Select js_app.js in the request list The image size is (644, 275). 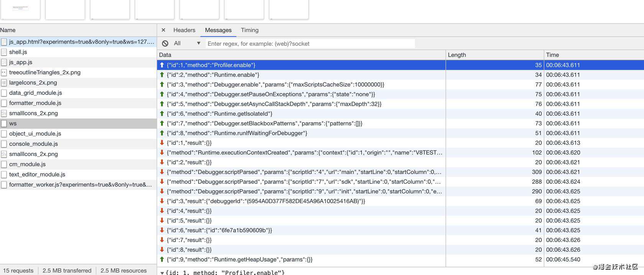coord(78,62)
